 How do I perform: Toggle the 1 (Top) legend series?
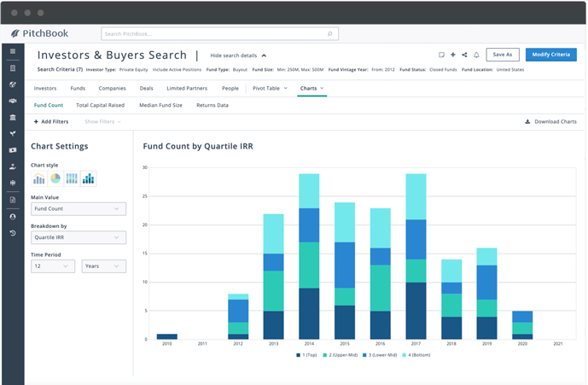306,355
